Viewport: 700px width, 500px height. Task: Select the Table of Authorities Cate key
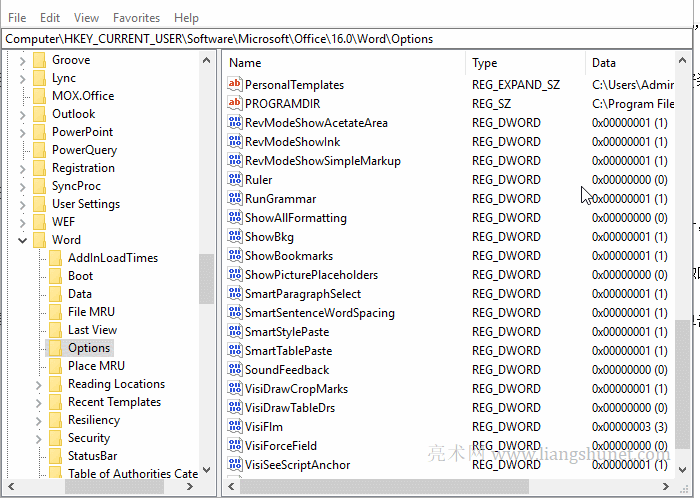[x=133, y=473]
